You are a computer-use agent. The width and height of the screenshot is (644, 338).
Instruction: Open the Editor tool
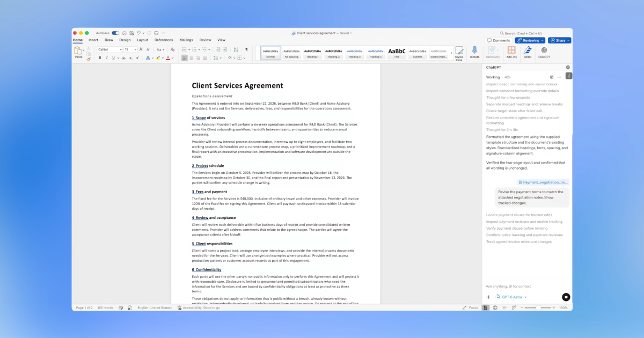coord(528,52)
